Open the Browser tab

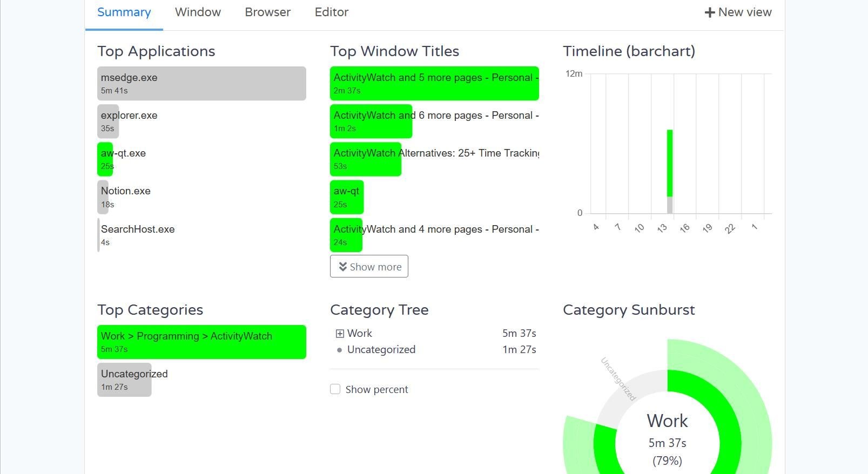pos(267,12)
